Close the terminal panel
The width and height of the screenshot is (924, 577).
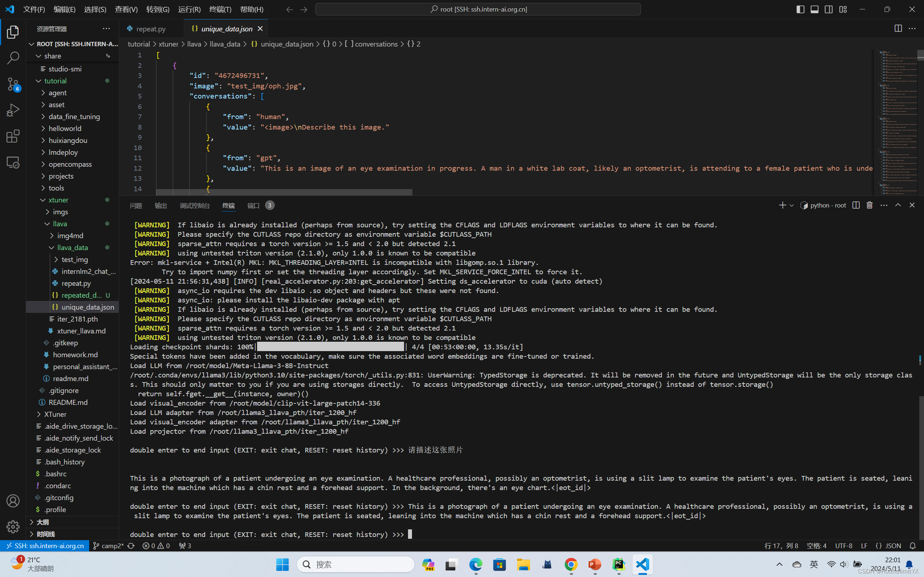coord(912,205)
